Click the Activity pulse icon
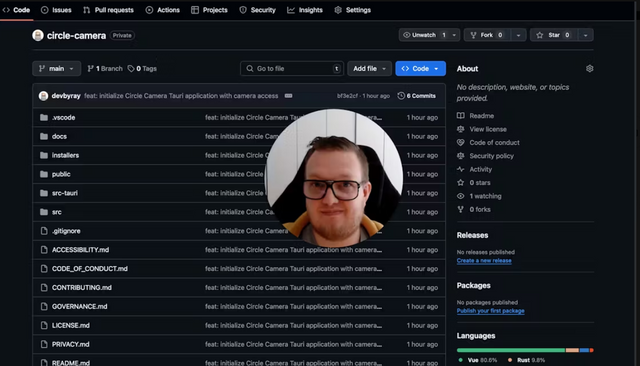Screen dimensions: 640x366 pyautogui.click(x=460, y=169)
